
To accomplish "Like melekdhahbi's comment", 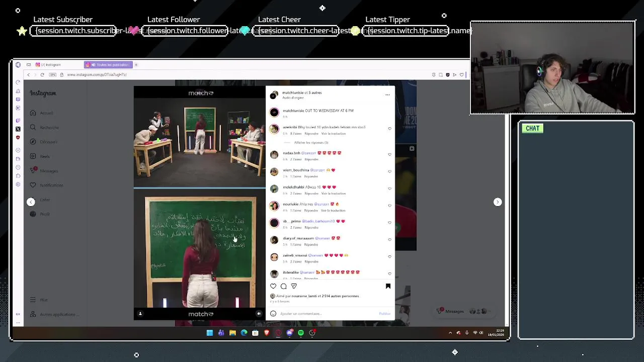I will [389, 189].
